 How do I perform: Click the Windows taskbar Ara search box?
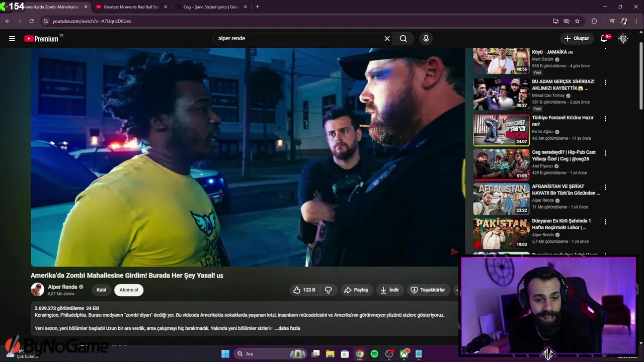[270, 354]
